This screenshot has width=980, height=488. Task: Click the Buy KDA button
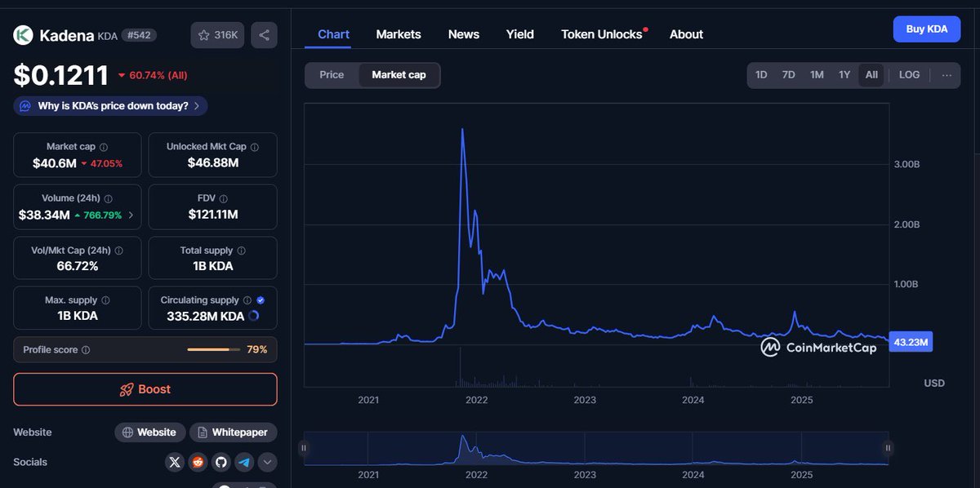[x=927, y=29]
